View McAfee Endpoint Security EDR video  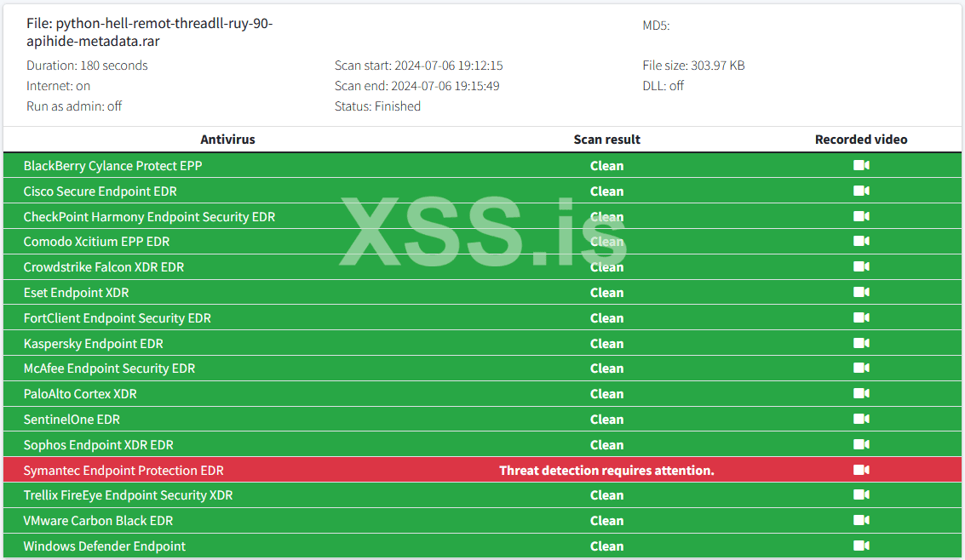(861, 369)
